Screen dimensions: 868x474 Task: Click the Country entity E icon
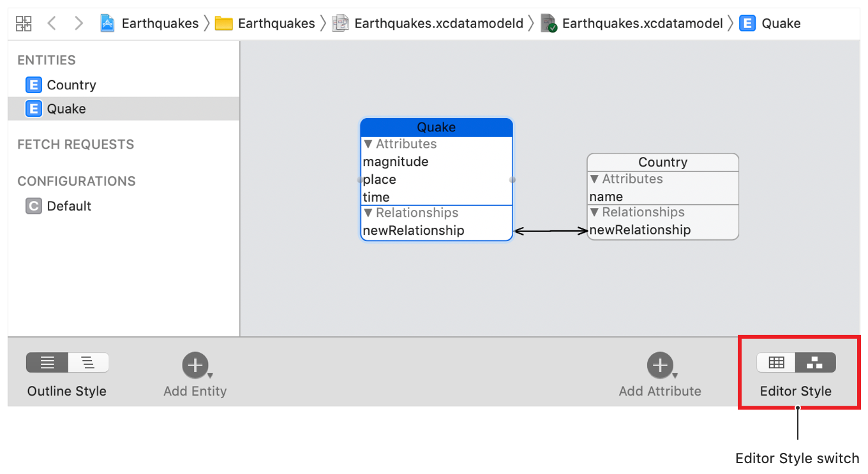[x=33, y=85]
